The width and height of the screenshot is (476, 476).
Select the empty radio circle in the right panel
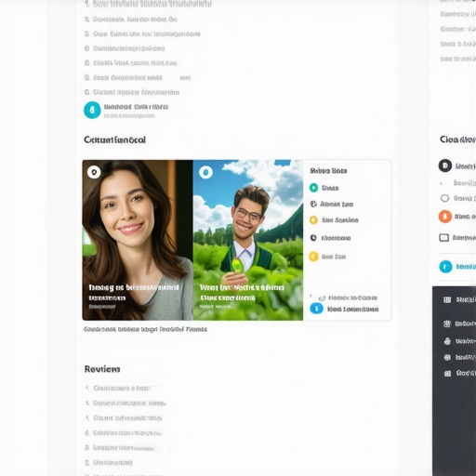click(444, 198)
